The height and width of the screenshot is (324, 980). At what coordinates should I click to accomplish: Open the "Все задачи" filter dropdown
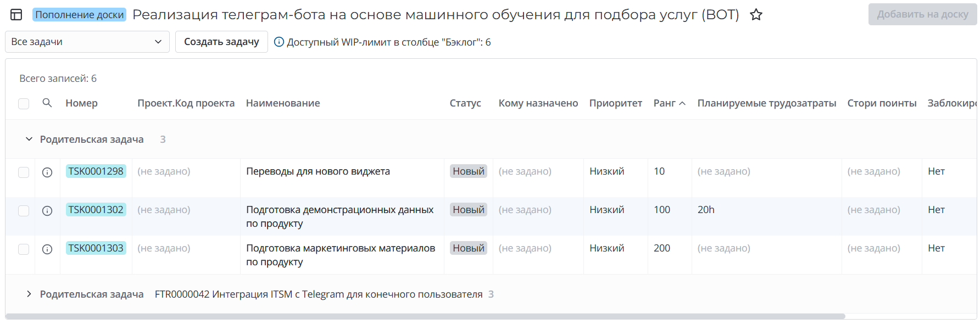[87, 42]
